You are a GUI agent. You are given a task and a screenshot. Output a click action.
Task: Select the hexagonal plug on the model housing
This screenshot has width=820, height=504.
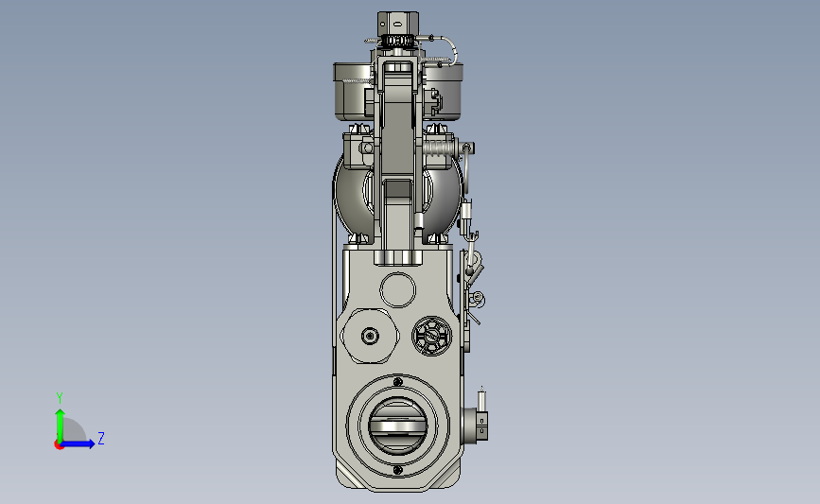(370, 336)
